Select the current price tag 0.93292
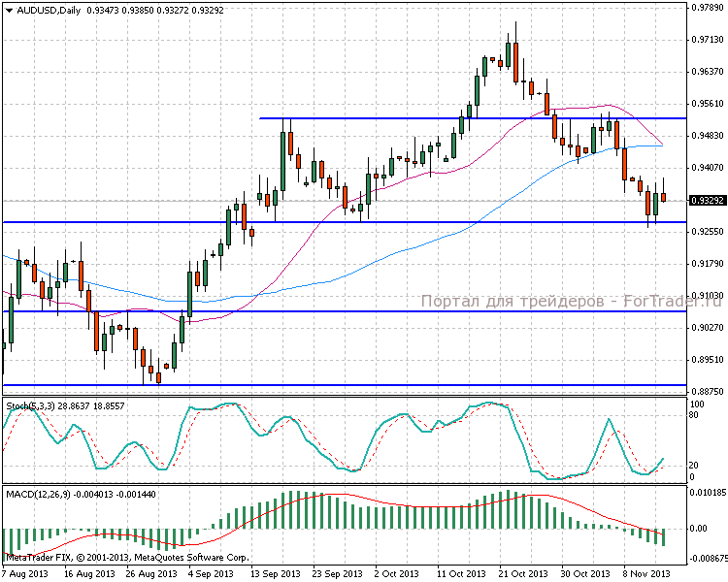The image size is (728, 582). (707, 201)
